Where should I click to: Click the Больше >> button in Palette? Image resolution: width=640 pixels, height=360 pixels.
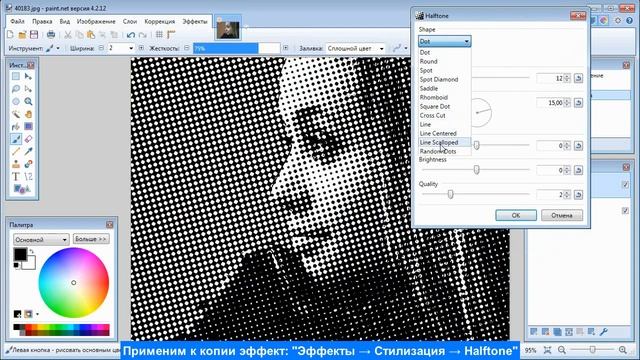coord(91,239)
